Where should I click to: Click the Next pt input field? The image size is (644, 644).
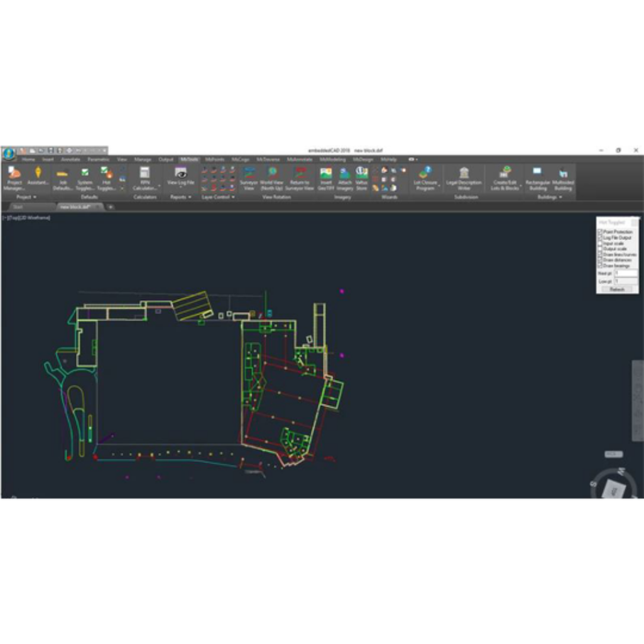click(626, 273)
